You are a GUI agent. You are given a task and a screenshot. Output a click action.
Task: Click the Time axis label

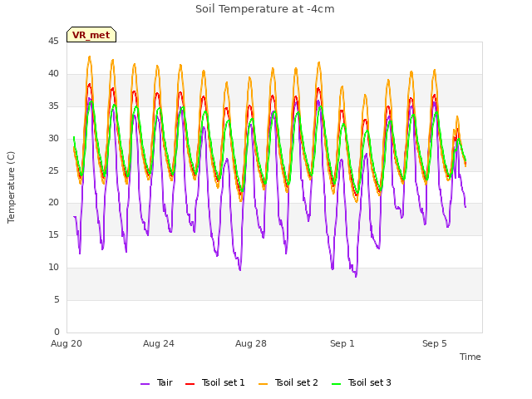(470, 357)
